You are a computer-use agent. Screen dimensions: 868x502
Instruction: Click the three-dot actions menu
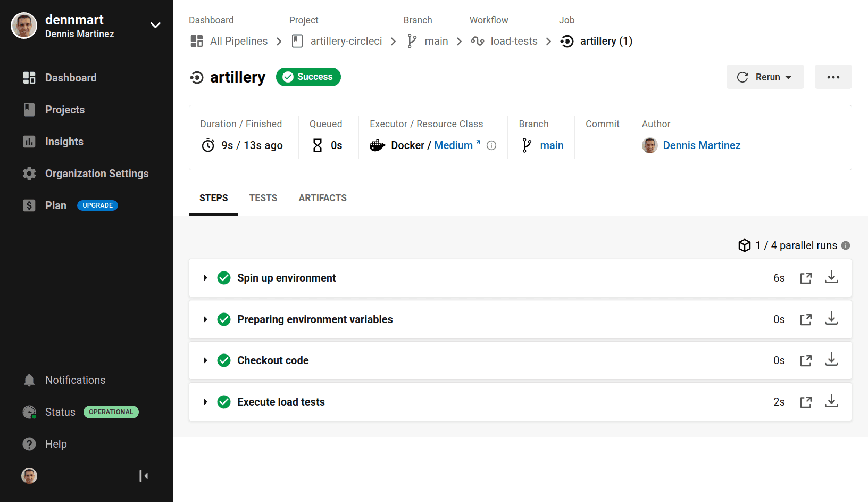(833, 77)
